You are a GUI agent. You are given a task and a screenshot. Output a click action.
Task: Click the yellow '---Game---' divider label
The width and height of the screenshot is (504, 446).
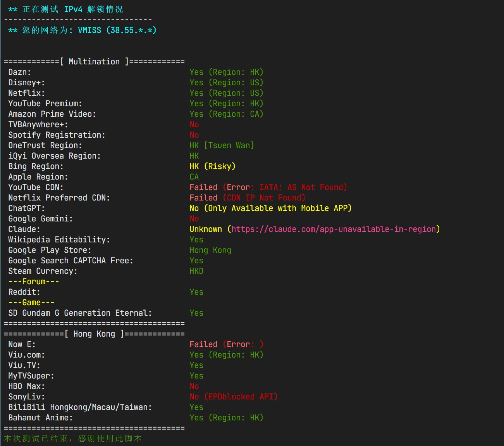pos(31,303)
